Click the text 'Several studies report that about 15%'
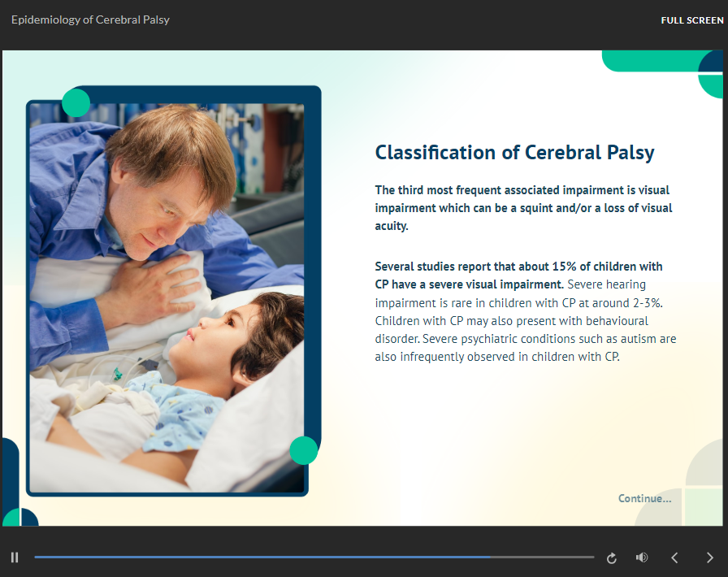Screen dimensions: 728x577 click(x=477, y=267)
